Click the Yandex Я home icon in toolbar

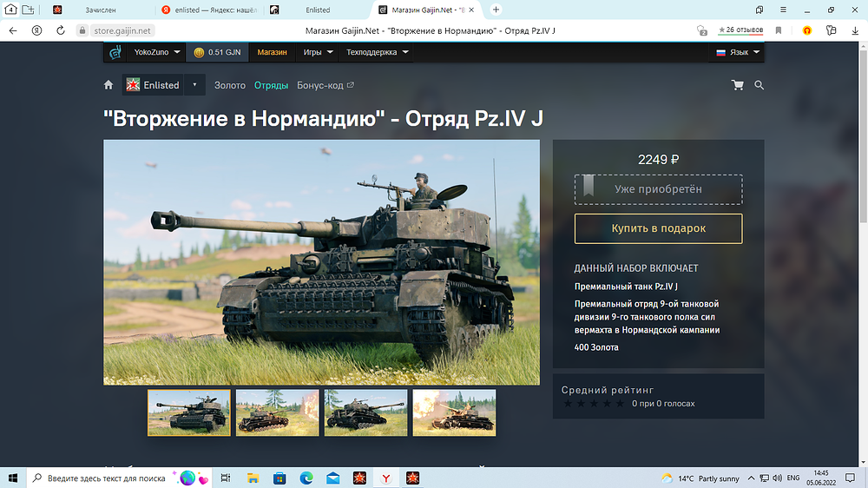pyautogui.click(x=36, y=30)
